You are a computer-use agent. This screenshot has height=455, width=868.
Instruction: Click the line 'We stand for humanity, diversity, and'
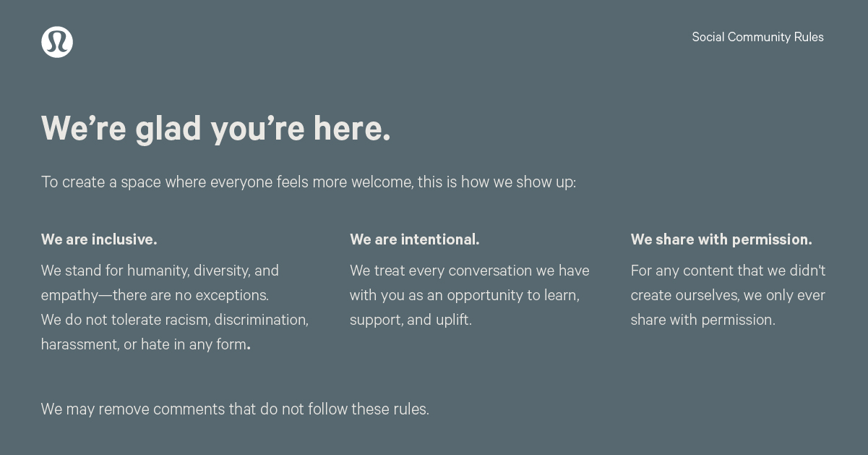coord(160,271)
